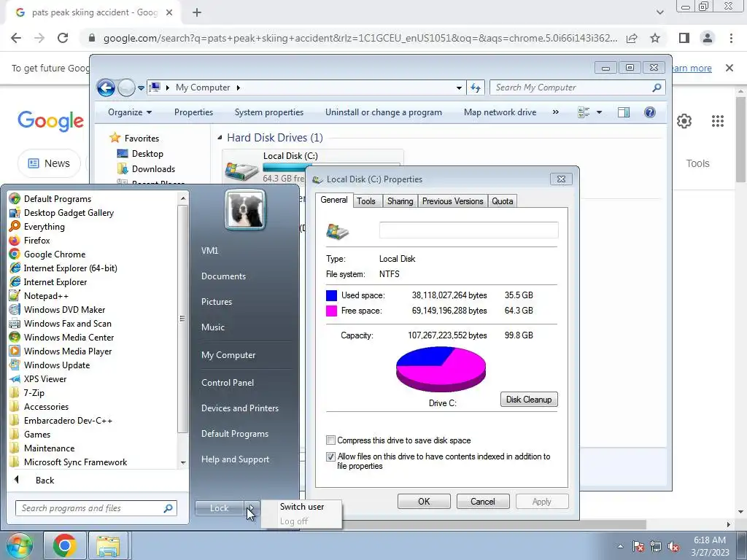Screen dimensions: 747x560
Task: Show more Explorer toolbar commands chevron
Action: coord(555,112)
